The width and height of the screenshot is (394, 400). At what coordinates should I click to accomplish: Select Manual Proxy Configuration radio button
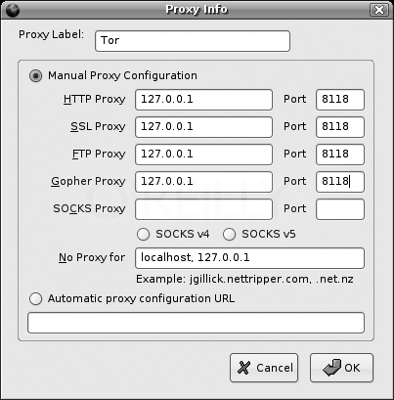[x=35, y=76]
